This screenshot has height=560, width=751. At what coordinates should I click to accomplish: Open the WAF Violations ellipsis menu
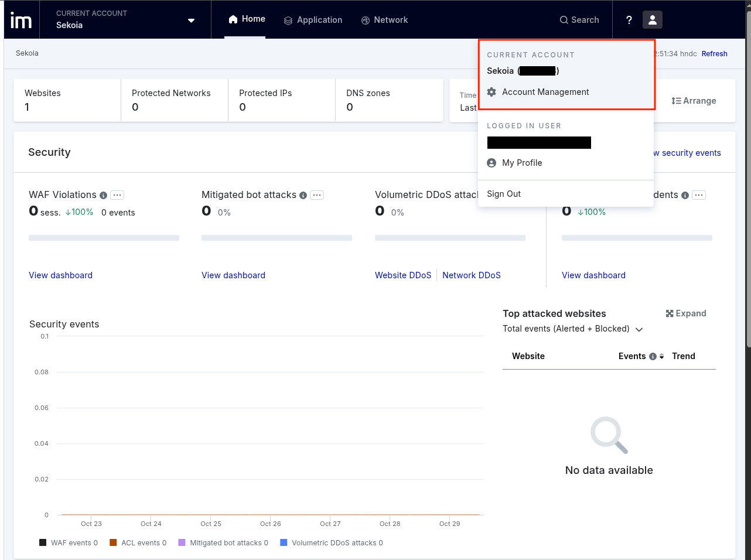117,195
